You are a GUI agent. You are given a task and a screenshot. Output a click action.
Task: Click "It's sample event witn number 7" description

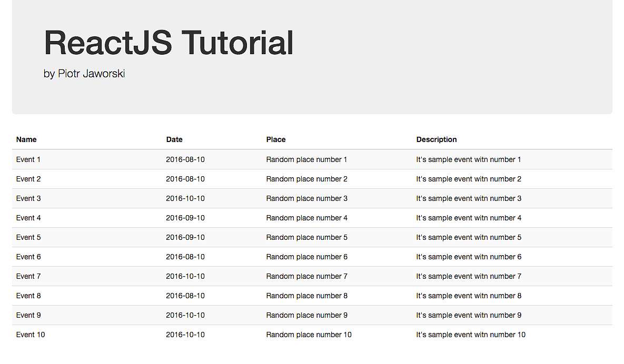(x=469, y=276)
